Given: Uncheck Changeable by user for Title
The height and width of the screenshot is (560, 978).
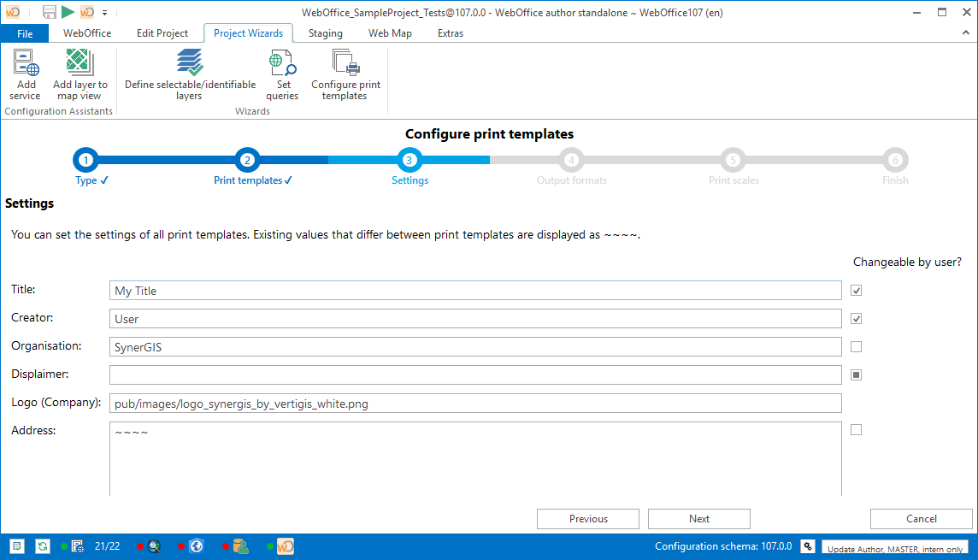Looking at the screenshot, I should [857, 291].
